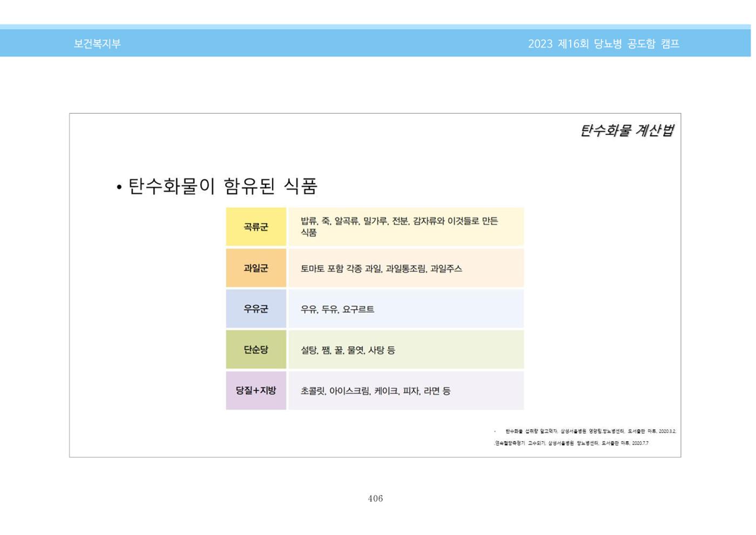Viewport: 756px width, 535px height.
Task: Click the '밥류, 죽, 알곡류, 밀가루' description text
Action: (343, 221)
